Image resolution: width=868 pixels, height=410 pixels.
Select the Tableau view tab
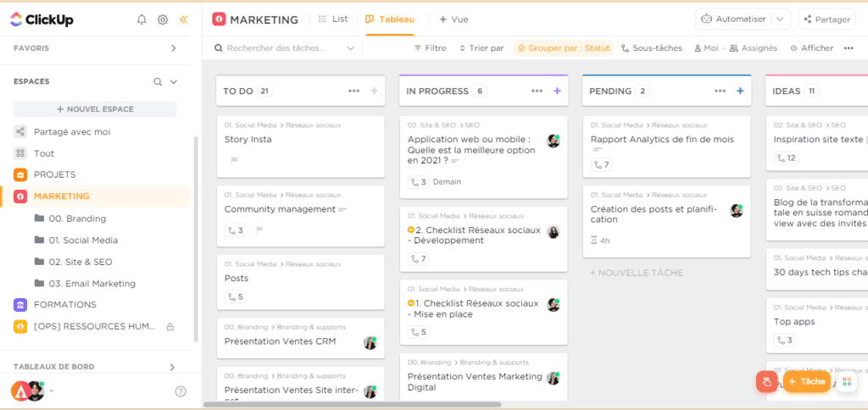tap(391, 19)
